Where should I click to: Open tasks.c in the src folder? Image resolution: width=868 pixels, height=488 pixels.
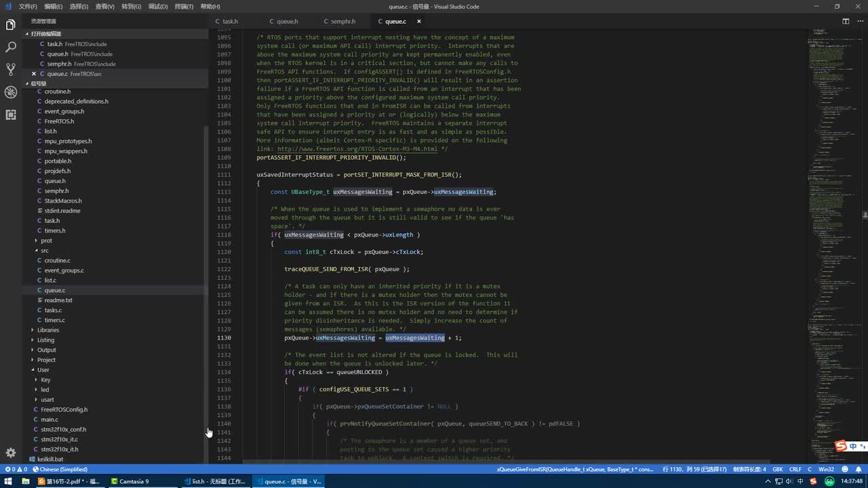pyautogui.click(x=53, y=310)
